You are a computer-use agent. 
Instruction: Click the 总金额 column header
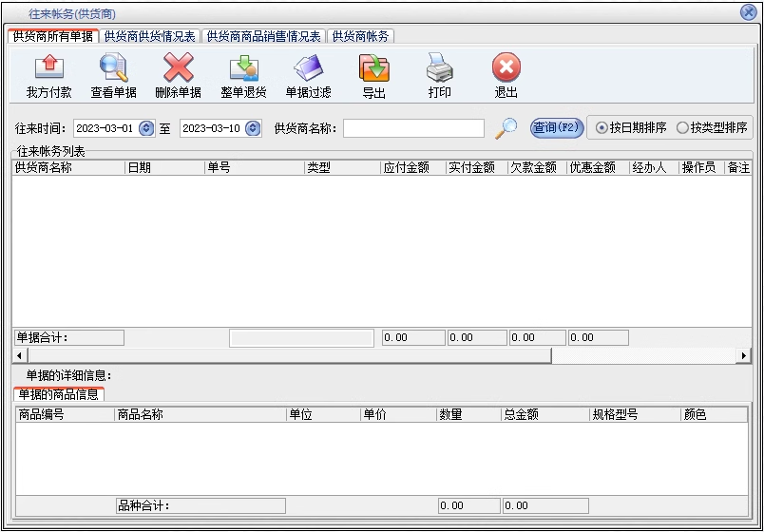pos(544,415)
